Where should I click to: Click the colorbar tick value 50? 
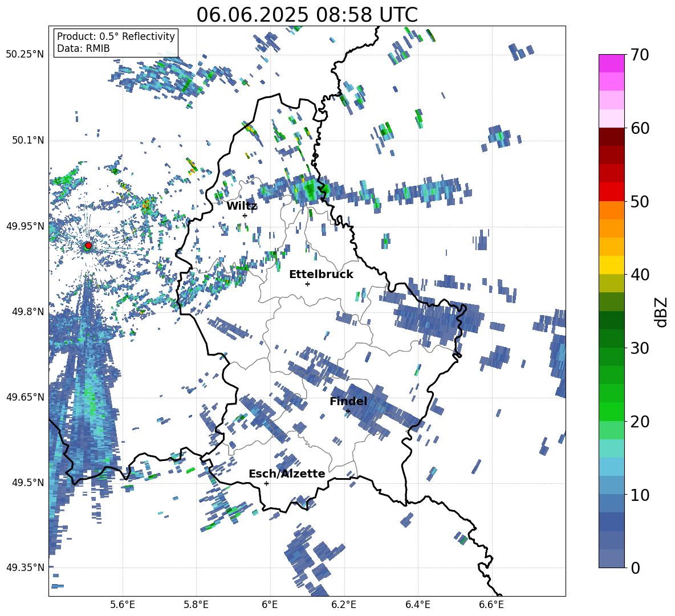640,201
